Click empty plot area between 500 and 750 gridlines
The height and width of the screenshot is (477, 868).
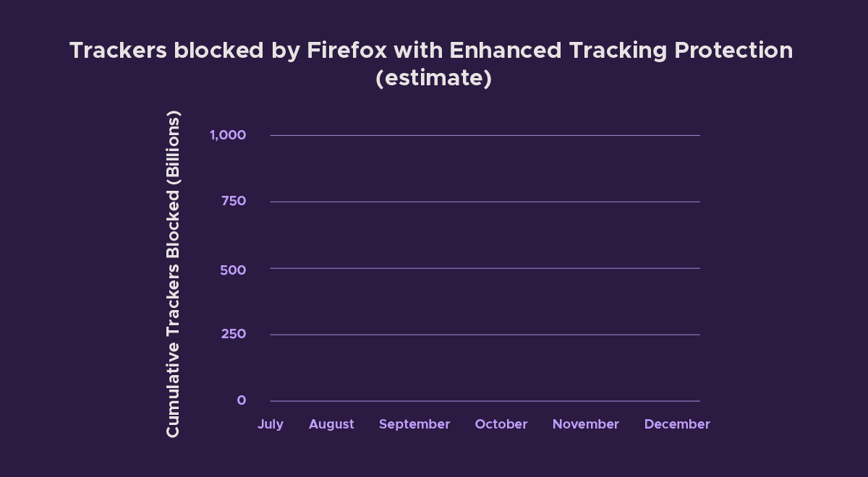click(x=485, y=235)
